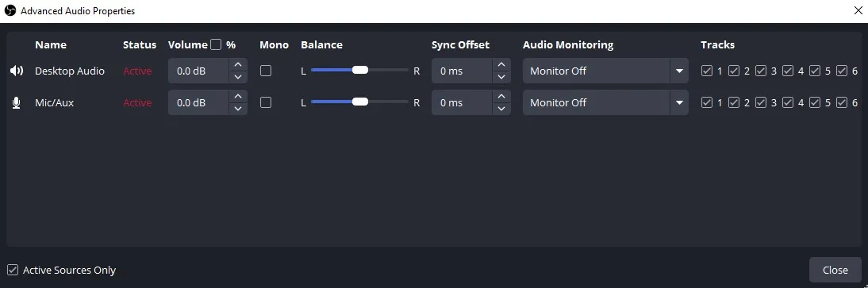Increase Desktop Audio sync offset
The height and width of the screenshot is (288, 868).
tap(501, 65)
